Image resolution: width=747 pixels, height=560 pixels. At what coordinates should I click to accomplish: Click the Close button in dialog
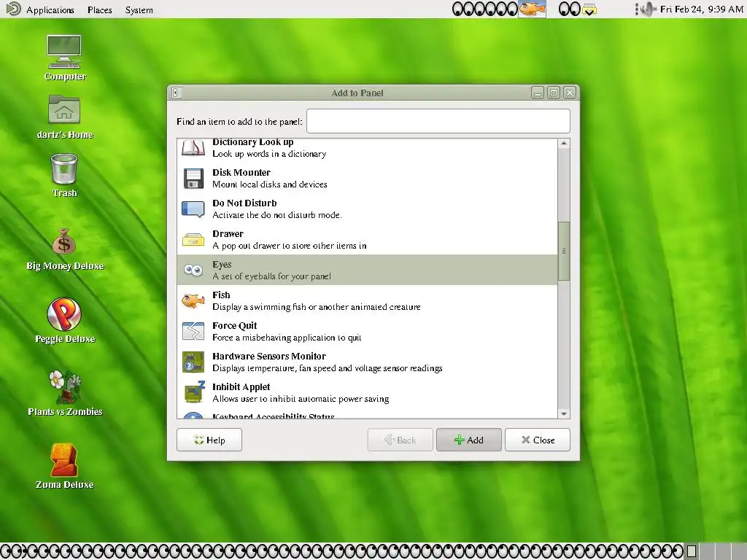538,440
